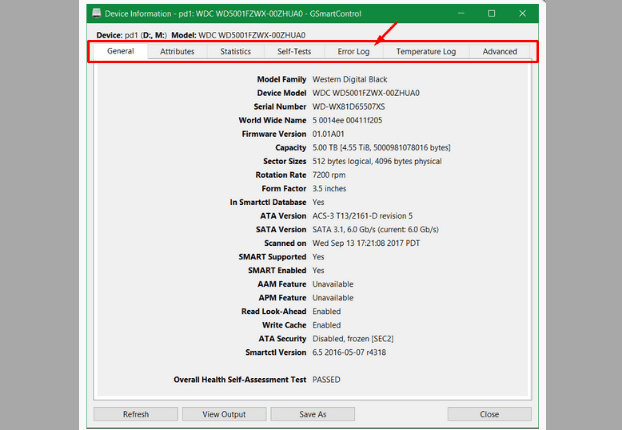Switch to the Self-Tests tab
This screenshot has width=622, height=430.
pos(294,52)
